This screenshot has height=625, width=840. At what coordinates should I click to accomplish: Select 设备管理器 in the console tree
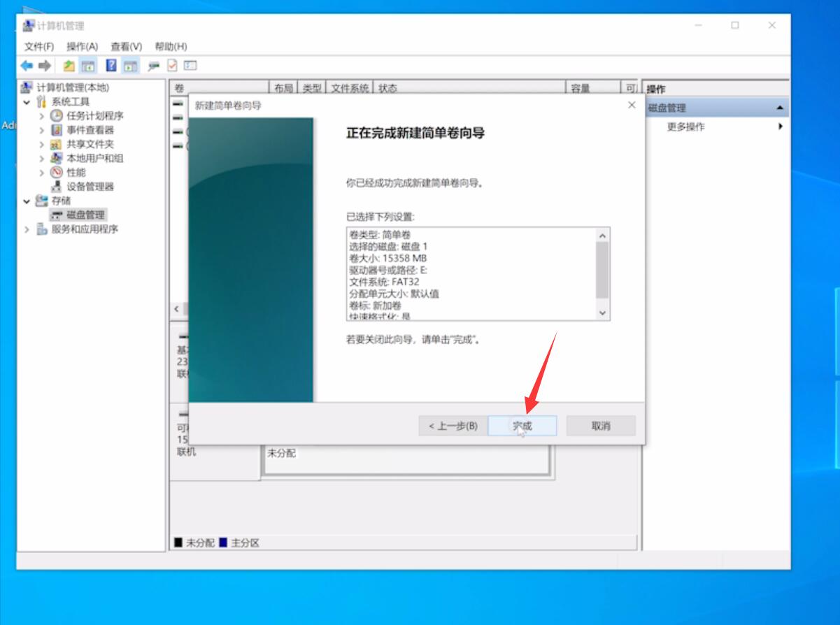[90, 187]
